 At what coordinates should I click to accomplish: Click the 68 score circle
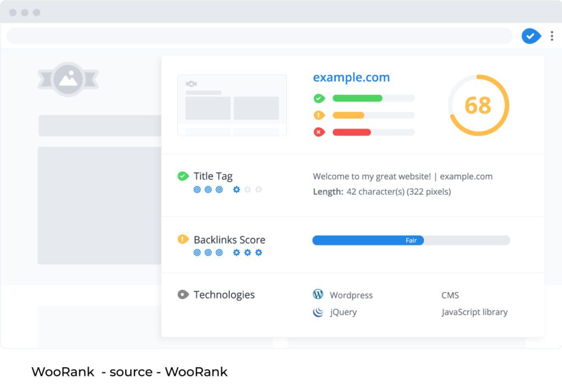tap(478, 105)
